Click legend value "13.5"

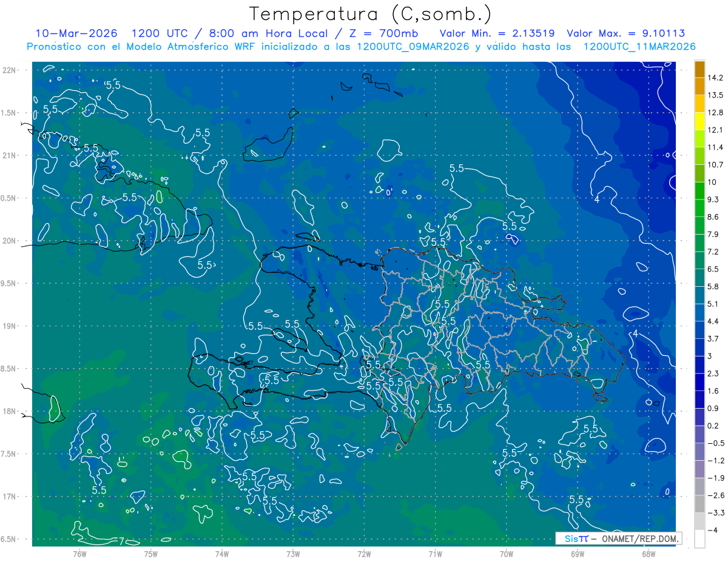tap(716, 95)
